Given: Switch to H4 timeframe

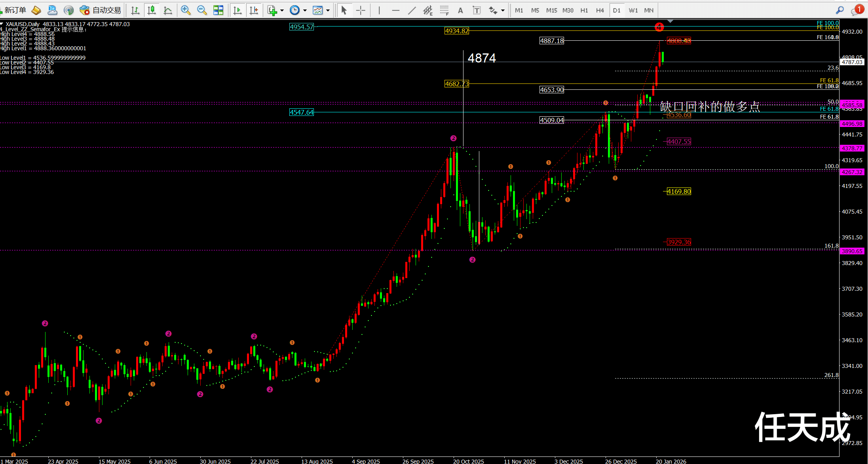Looking at the screenshot, I should 600,10.
